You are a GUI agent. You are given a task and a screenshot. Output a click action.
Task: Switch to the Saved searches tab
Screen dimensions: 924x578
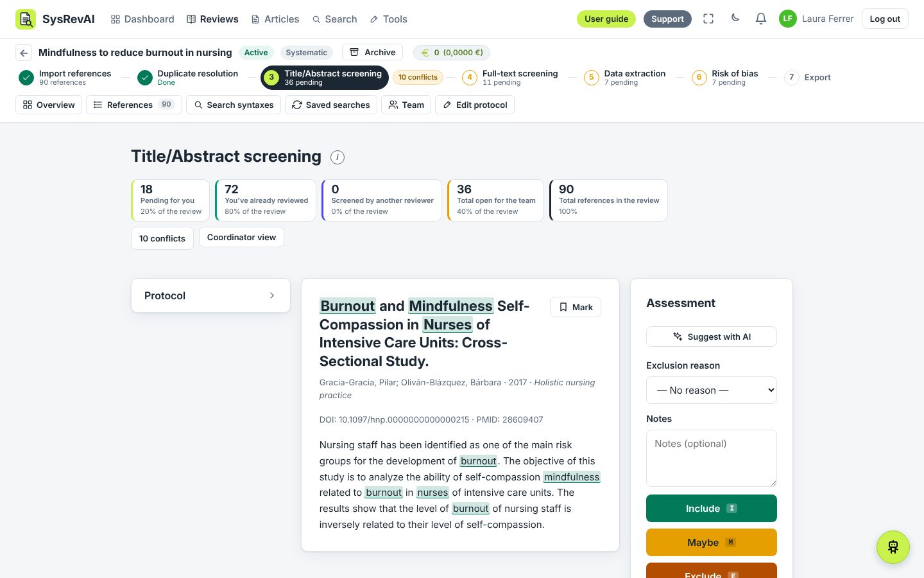click(x=331, y=105)
